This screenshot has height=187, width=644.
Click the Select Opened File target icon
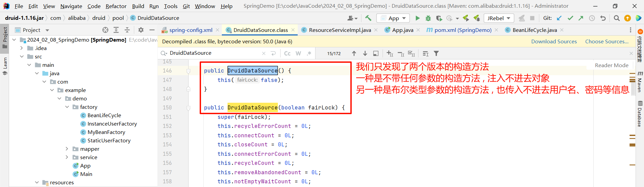pyautogui.click(x=105, y=30)
